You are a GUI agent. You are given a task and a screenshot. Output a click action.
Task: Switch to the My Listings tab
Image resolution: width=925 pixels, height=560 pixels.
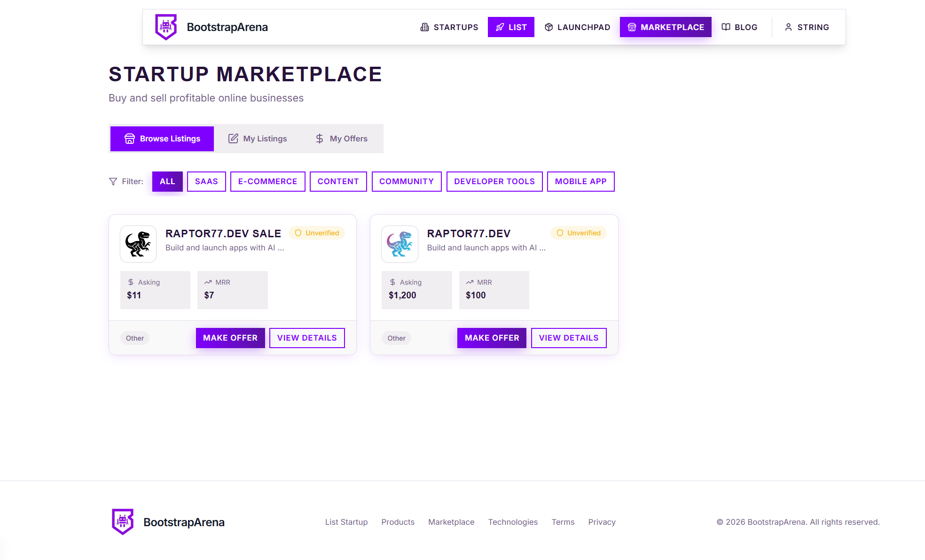pyautogui.click(x=257, y=138)
